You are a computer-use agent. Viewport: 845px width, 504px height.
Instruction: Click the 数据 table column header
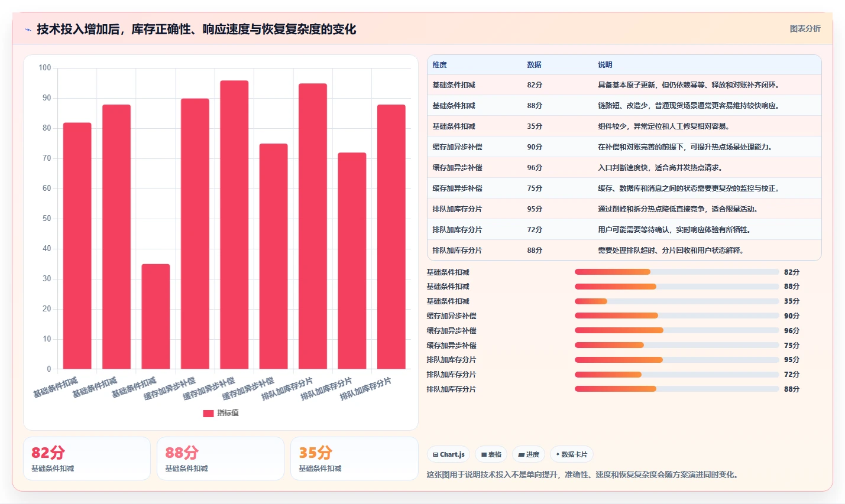point(534,65)
